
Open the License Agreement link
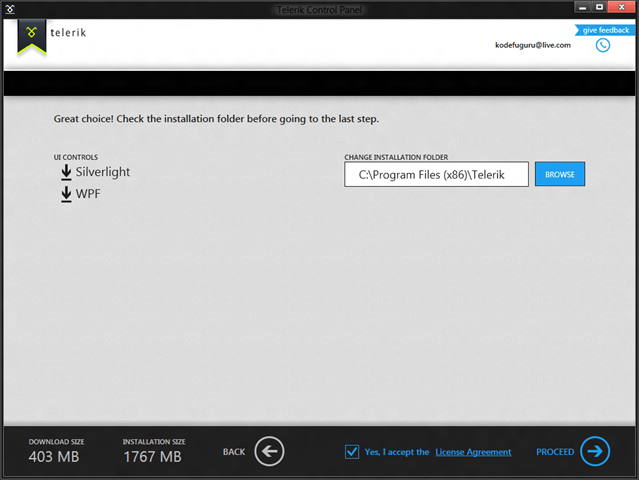(473, 452)
